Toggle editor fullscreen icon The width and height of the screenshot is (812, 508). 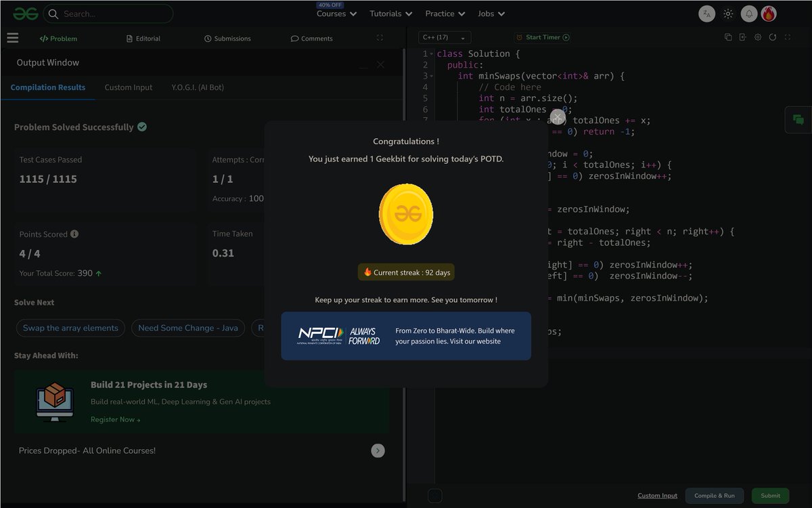pos(788,37)
